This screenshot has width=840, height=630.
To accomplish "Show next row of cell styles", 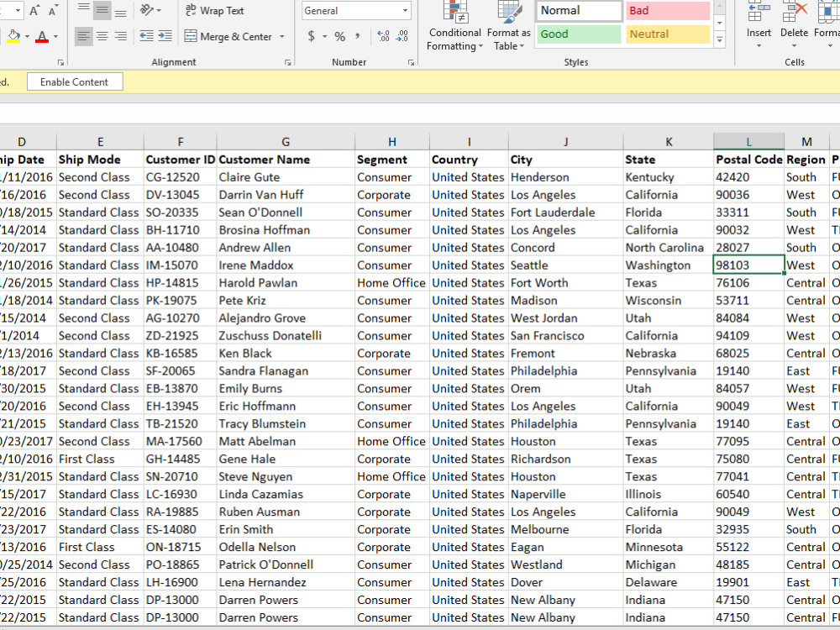I will point(720,23).
